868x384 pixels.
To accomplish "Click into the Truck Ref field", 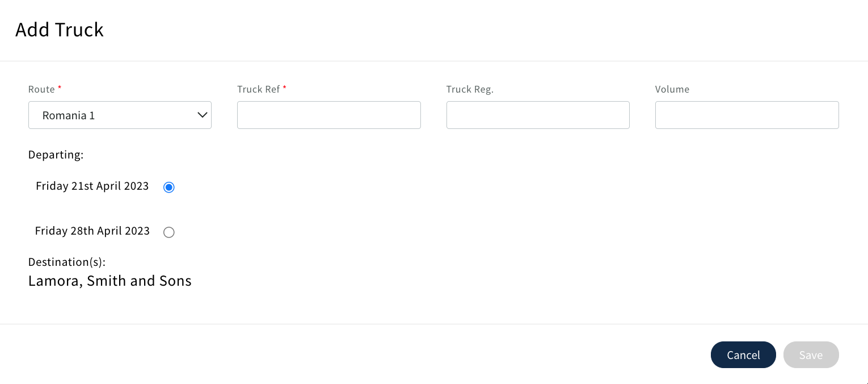I will coord(329,115).
